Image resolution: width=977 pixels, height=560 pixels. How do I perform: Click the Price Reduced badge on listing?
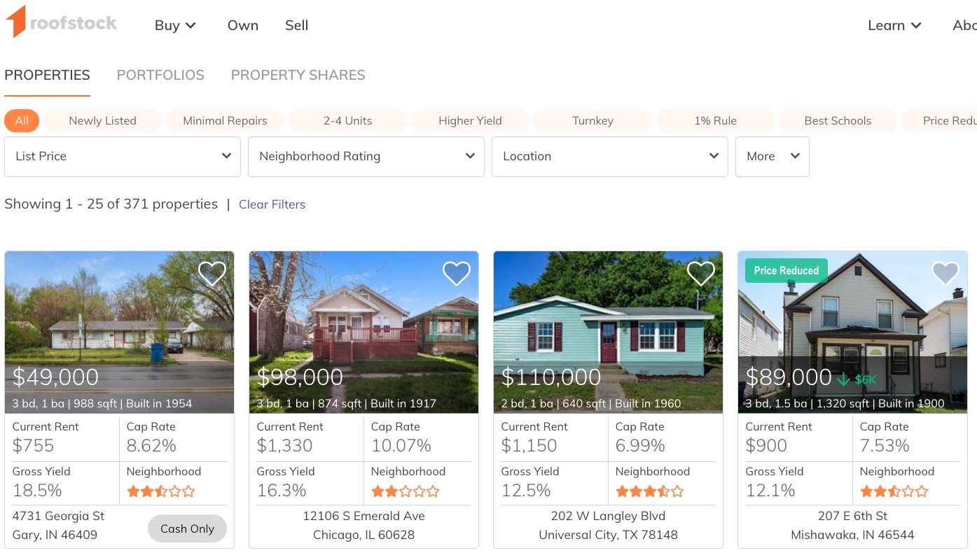tap(786, 271)
